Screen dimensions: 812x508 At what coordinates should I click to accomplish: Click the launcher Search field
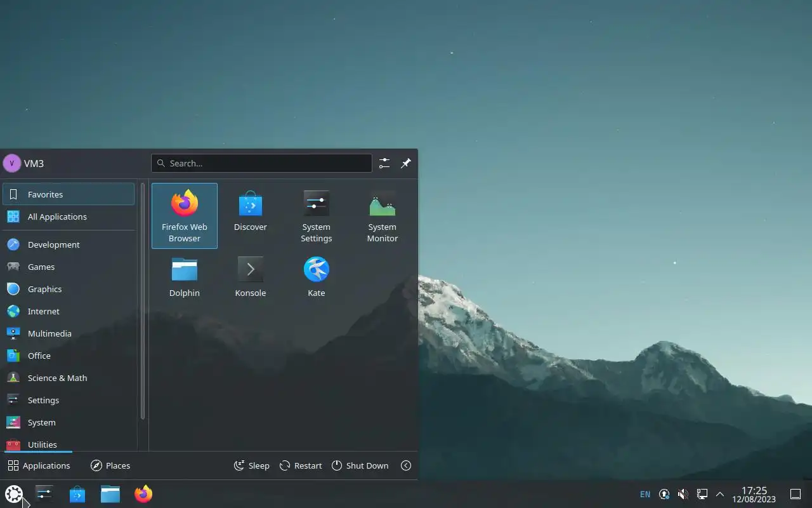click(261, 163)
